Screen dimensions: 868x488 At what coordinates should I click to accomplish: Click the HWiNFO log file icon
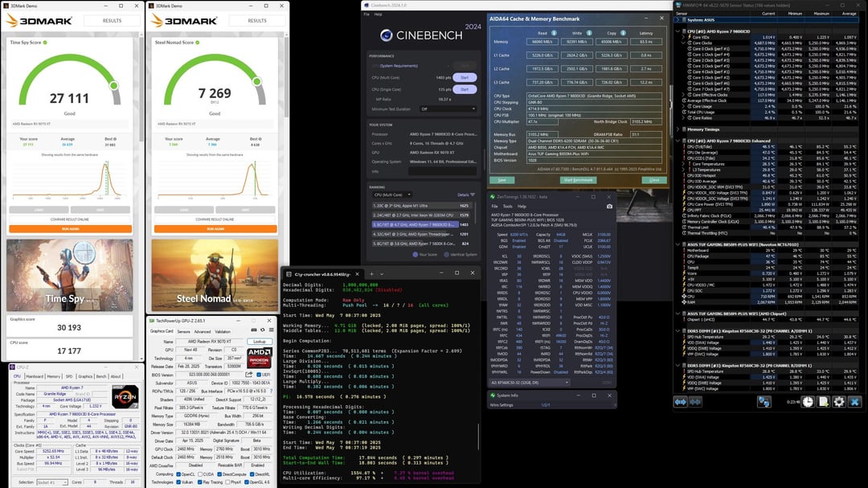pyautogui.click(x=823, y=402)
